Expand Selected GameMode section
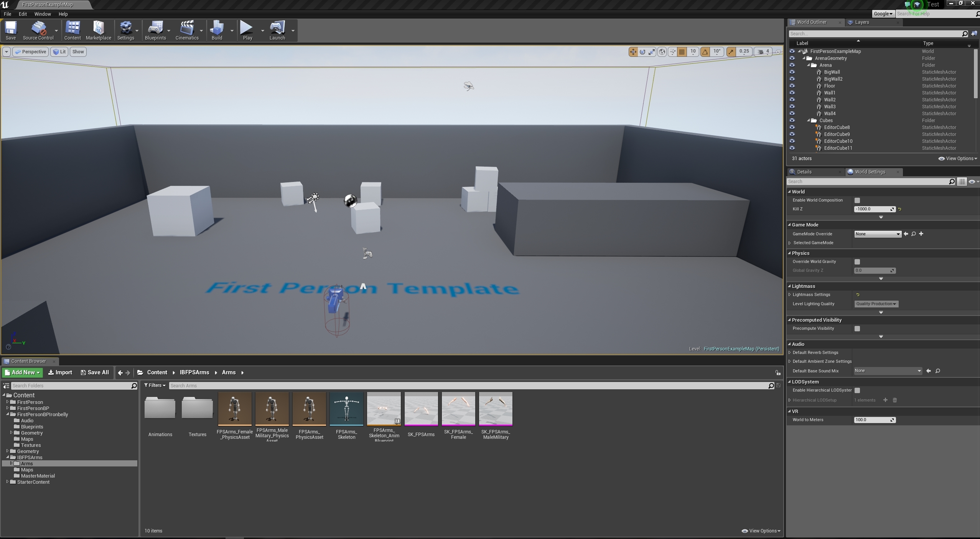The image size is (980, 539). pyautogui.click(x=790, y=243)
